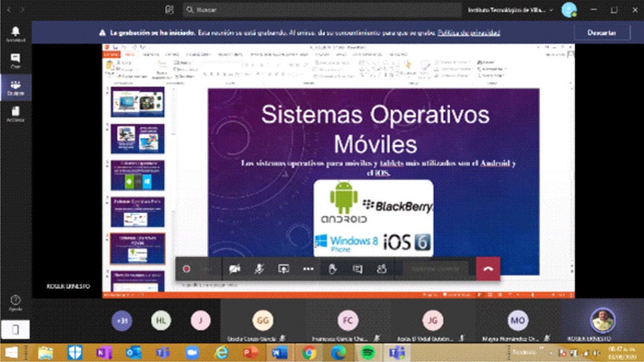Toggle the microphone mute
This screenshot has width=644, height=362.
point(259,269)
